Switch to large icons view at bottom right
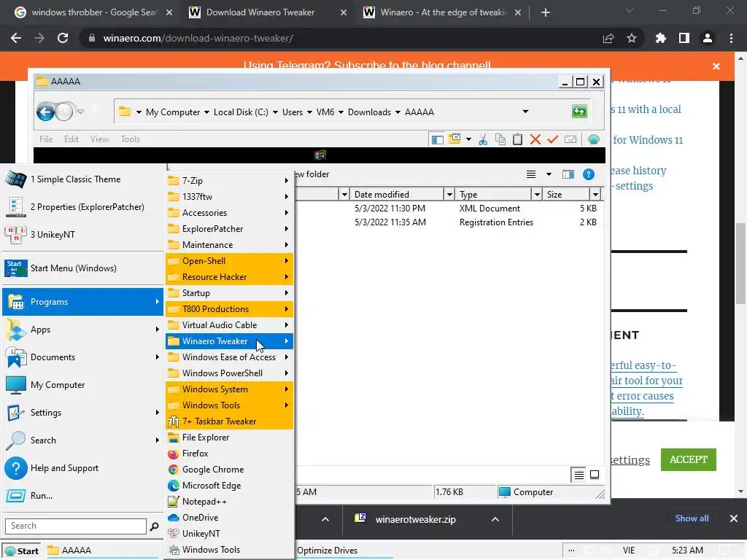The height and width of the screenshot is (560, 747). (x=595, y=475)
